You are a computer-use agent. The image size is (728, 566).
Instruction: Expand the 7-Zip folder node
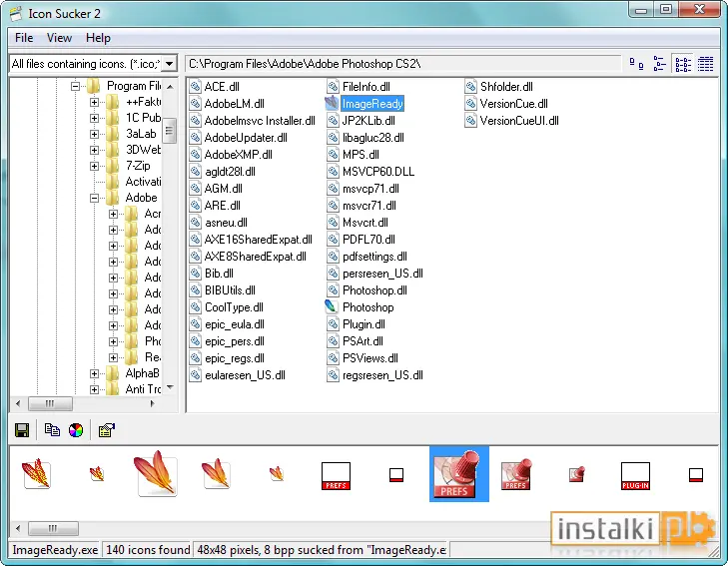click(94, 166)
